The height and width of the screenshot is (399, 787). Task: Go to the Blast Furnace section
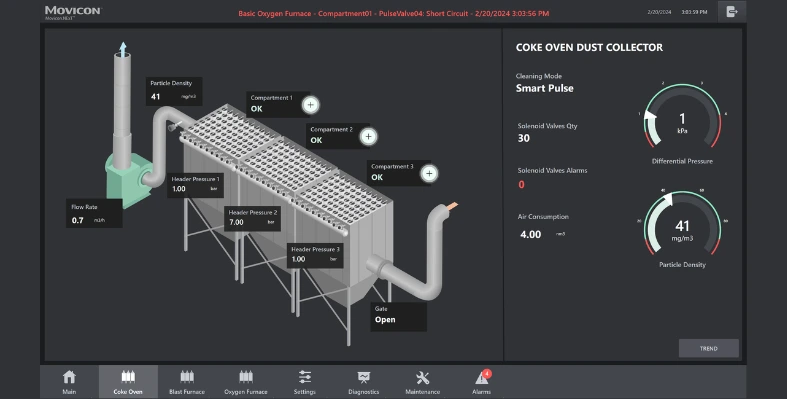point(187,382)
